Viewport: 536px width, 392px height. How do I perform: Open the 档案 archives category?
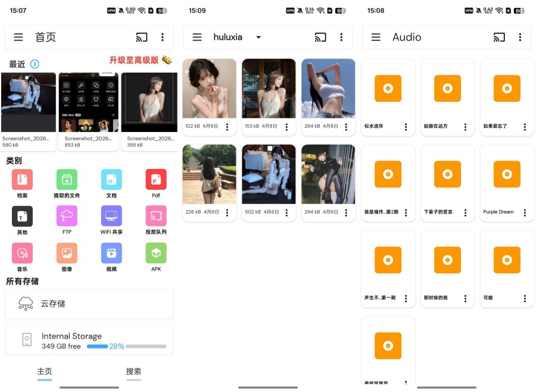pyautogui.click(x=22, y=180)
